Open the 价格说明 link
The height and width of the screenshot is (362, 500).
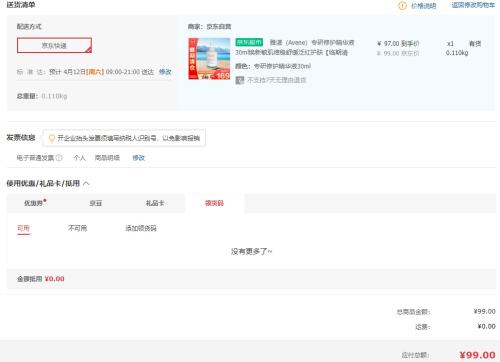coord(423,6)
